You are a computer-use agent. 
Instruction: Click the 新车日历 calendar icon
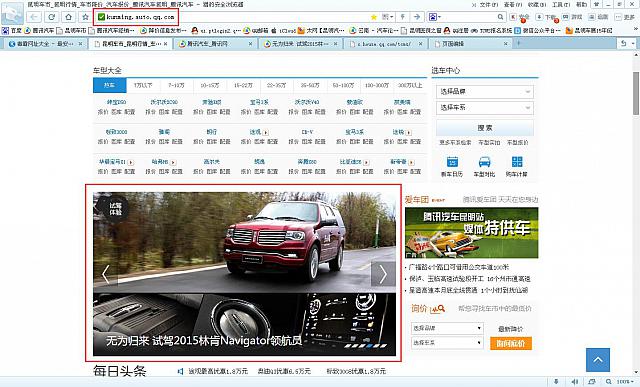[x=452, y=162]
